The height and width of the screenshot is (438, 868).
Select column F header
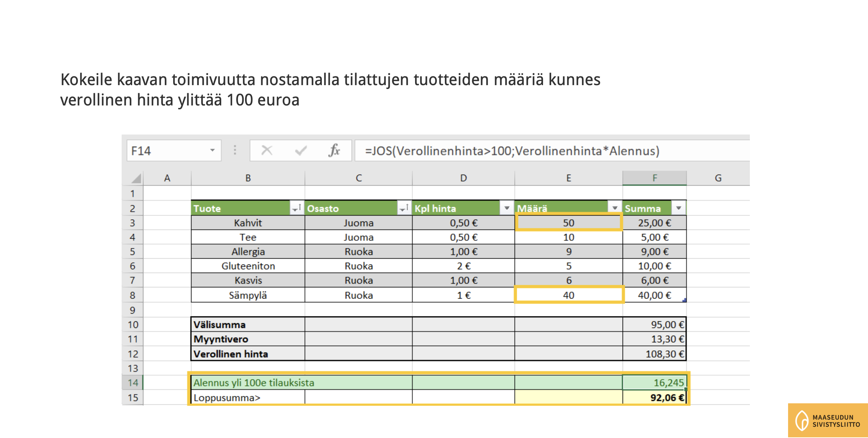coord(655,178)
